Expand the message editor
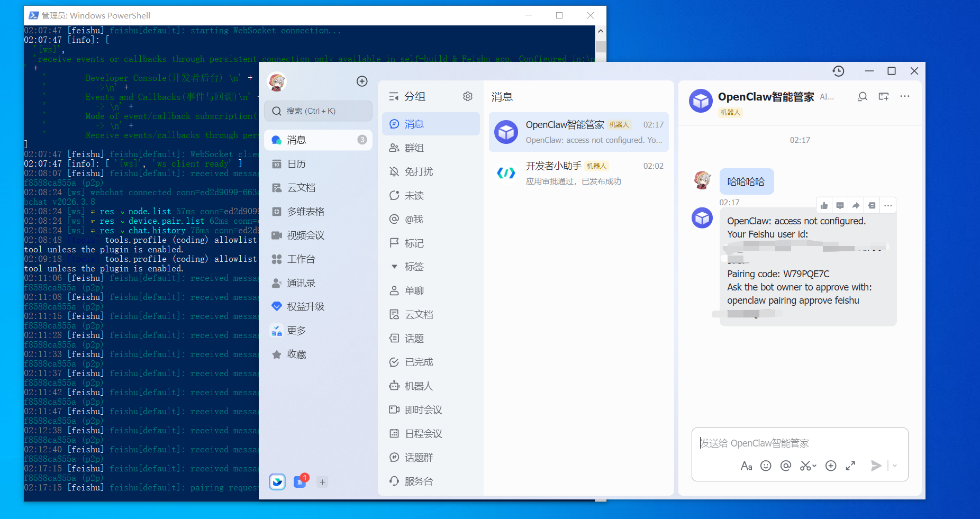 pos(850,466)
